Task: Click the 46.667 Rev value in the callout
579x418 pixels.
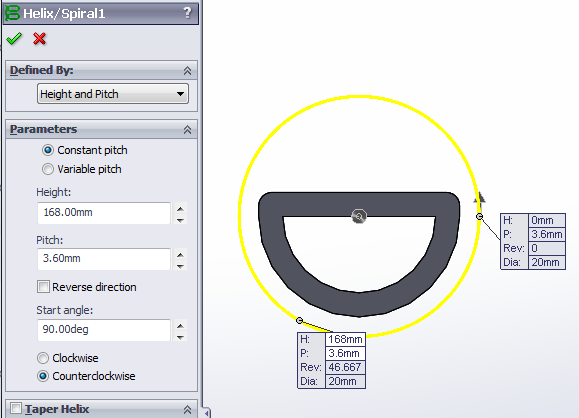Action: [x=346, y=367]
